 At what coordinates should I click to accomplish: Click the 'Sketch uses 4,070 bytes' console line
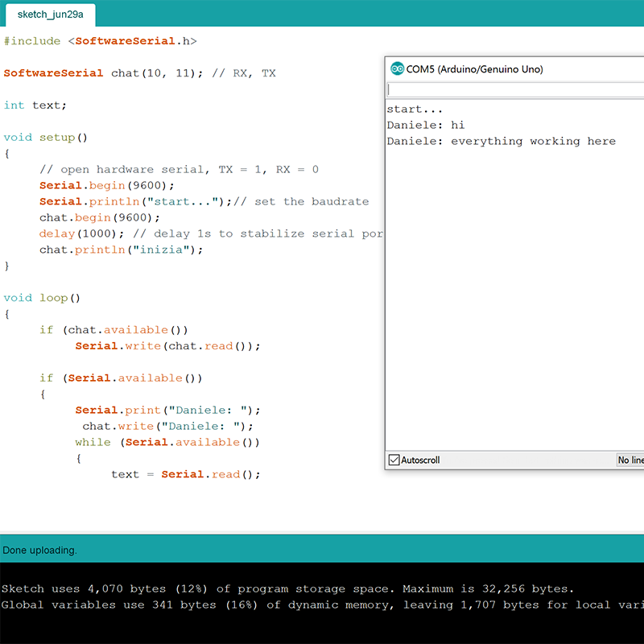(x=287, y=588)
